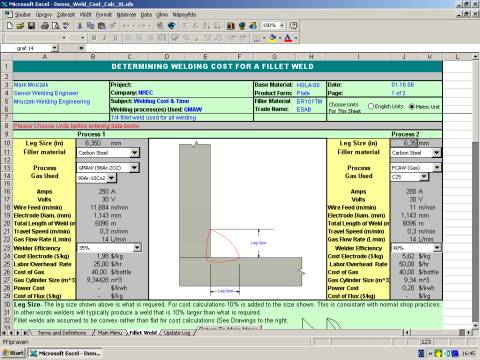
Task: Open the Nástroje menu
Action: tap(126, 15)
